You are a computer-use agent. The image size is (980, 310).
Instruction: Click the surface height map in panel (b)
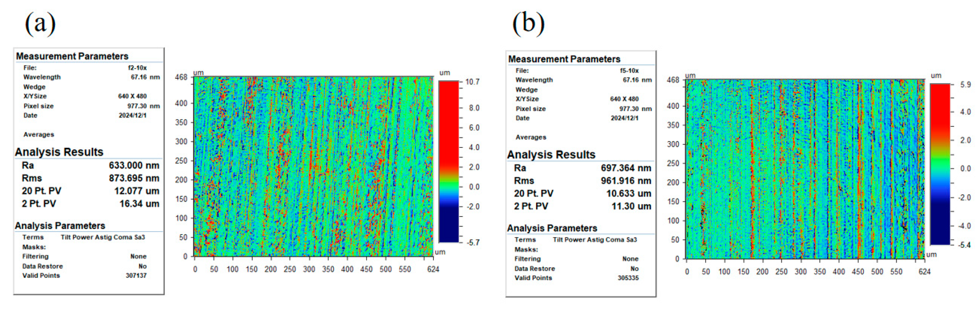pyautogui.click(x=805, y=169)
